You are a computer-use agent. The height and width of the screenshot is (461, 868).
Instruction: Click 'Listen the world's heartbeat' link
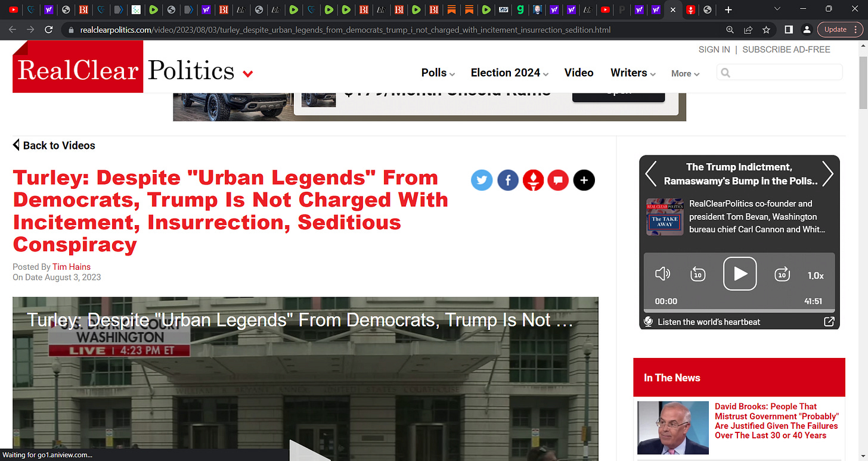pos(709,322)
